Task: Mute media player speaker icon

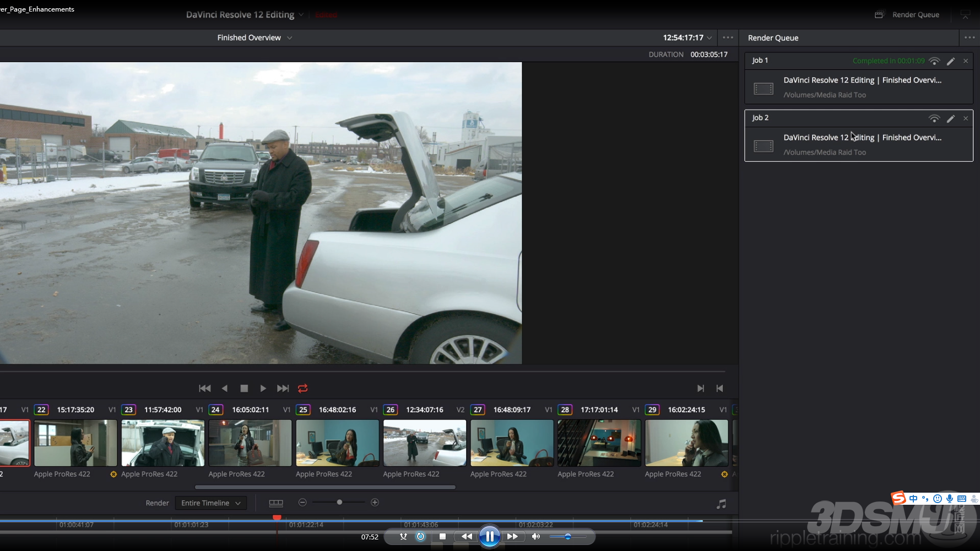Action: pos(535,536)
